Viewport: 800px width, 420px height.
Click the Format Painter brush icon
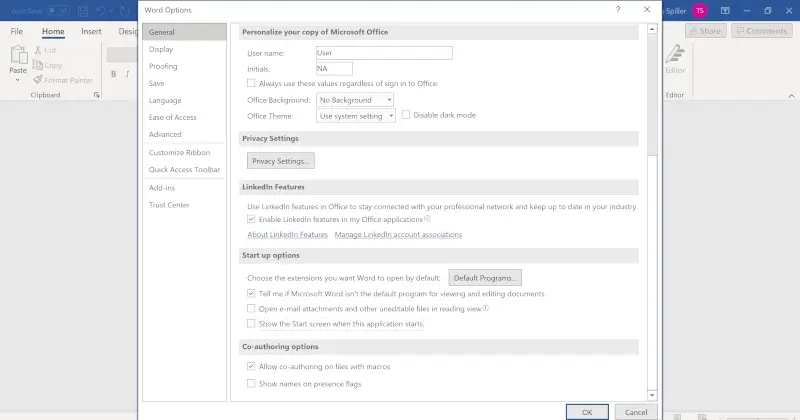pyautogui.click(x=38, y=79)
